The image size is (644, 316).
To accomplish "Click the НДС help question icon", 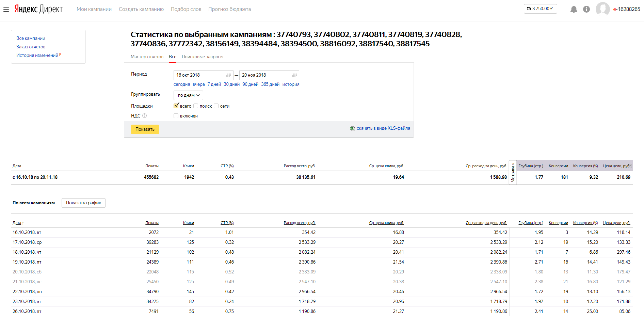I will point(145,116).
